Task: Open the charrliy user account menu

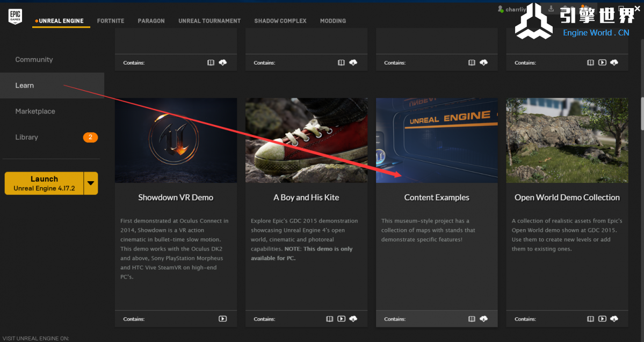Action: pyautogui.click(x=512, y=9)
